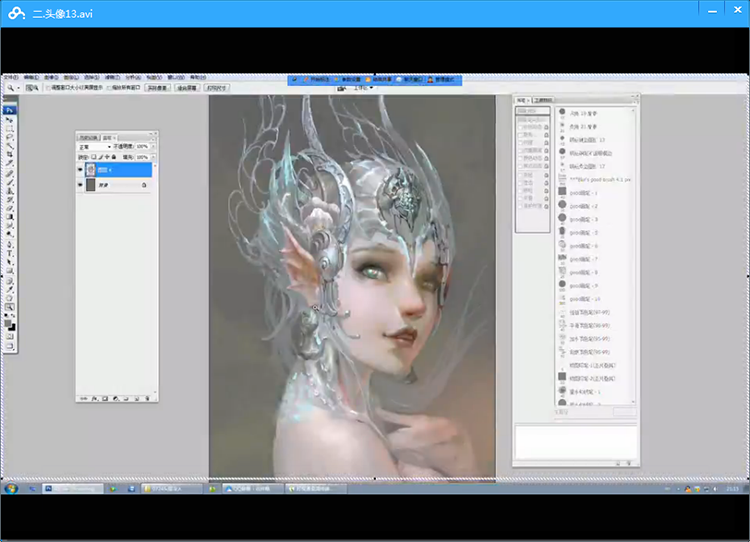Image resolution: width=750 pixels, height=542 pixels.
Task: Open the Zoom tool preset picker arrow
Action: click(x=18, y=88)
